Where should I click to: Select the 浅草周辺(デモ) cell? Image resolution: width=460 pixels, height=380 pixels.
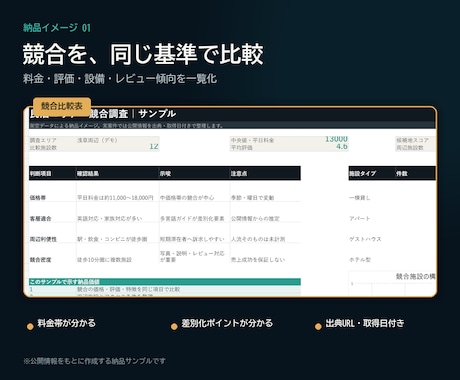point(97,140)
